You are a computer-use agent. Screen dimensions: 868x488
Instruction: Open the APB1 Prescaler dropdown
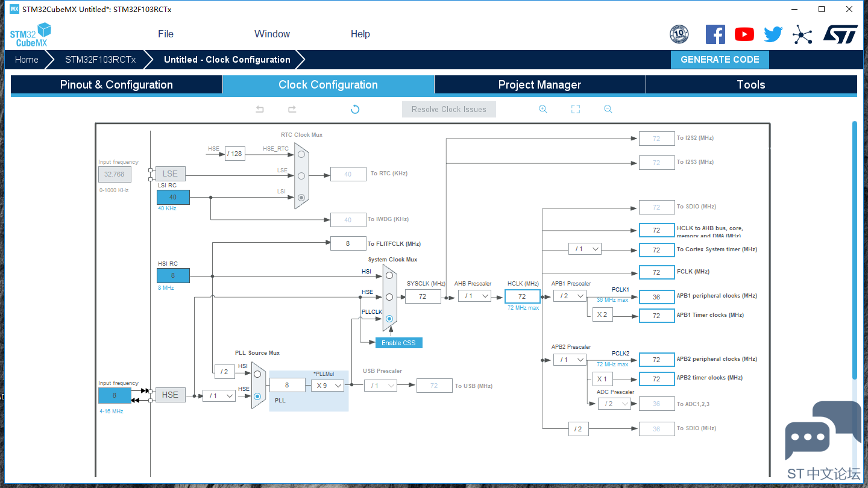[x=570, y=296]
